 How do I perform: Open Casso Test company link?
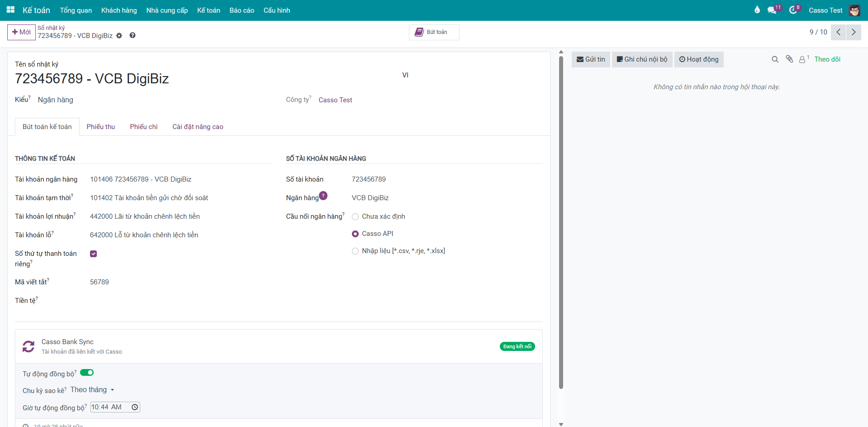click(x=335, y=100)
